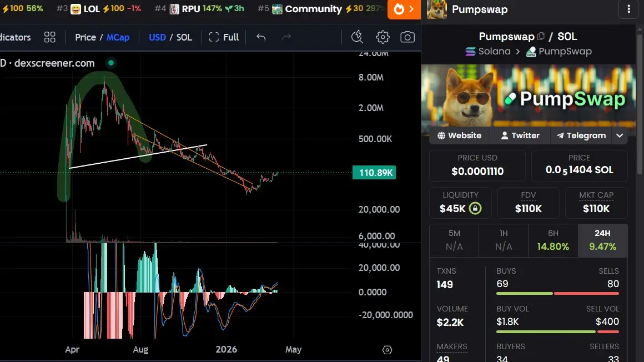Click the liquidity lock icon

click(475, 208)
